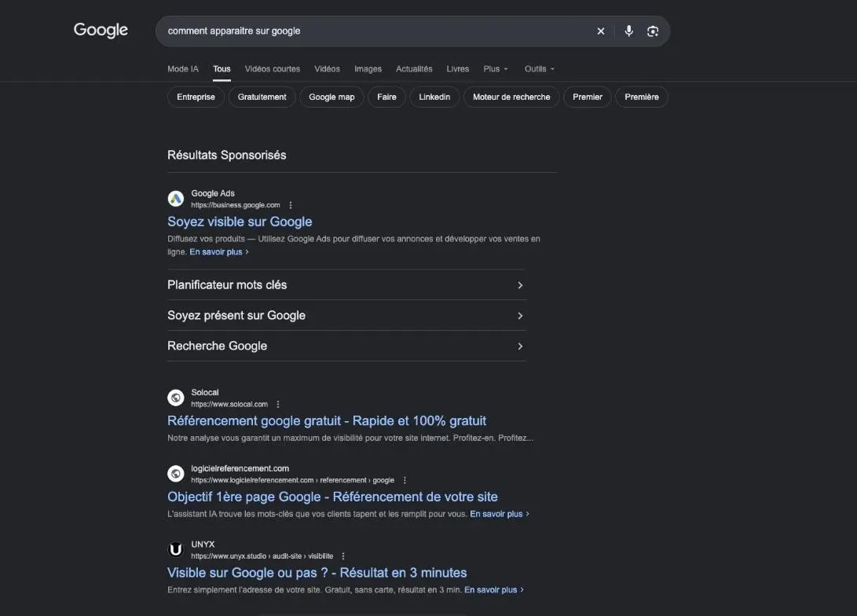Click the Google Ads site name
857x616 pixels.
213,193
